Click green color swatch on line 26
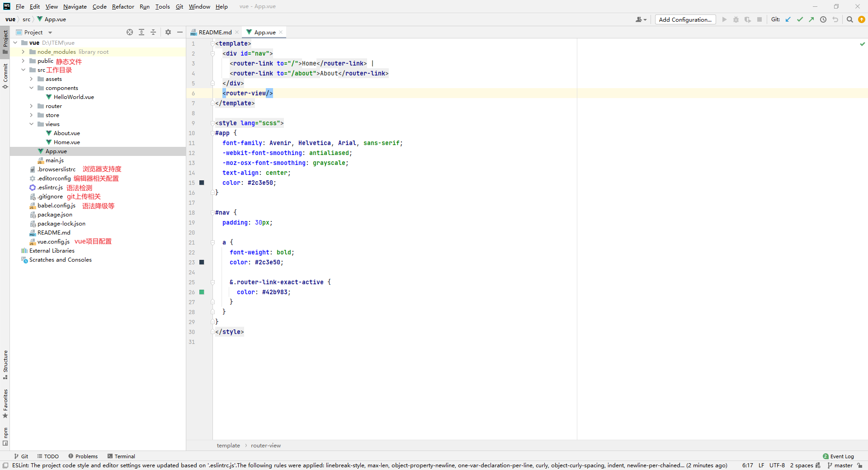This screenshot has height=470, width=868. tap(202, 292)
